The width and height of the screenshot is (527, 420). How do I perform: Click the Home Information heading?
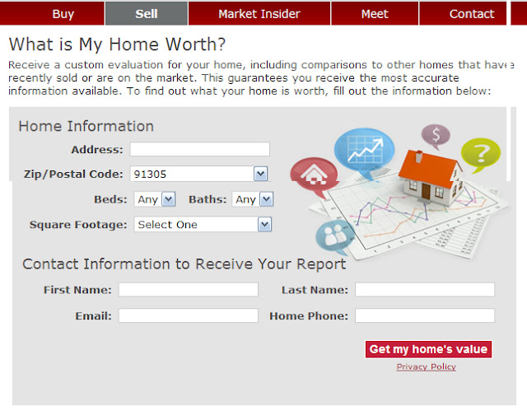click(x=86, y=126)
